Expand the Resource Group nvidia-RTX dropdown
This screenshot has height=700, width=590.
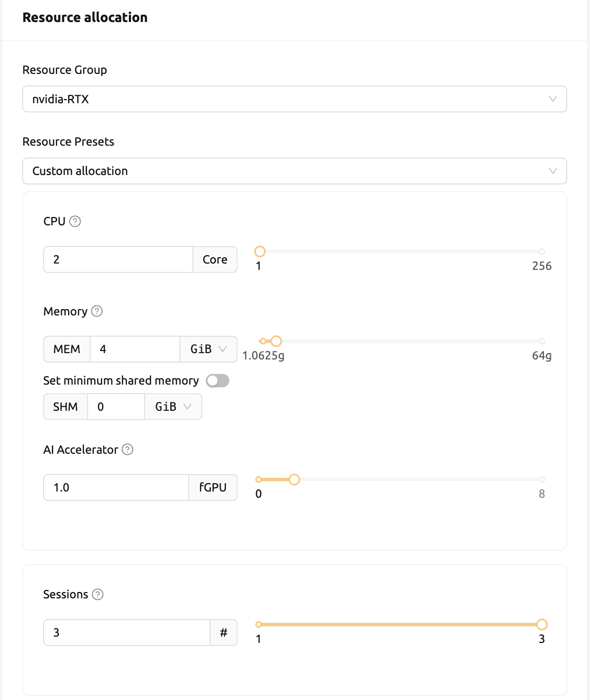pyautogui.click(x=294, y=99)
